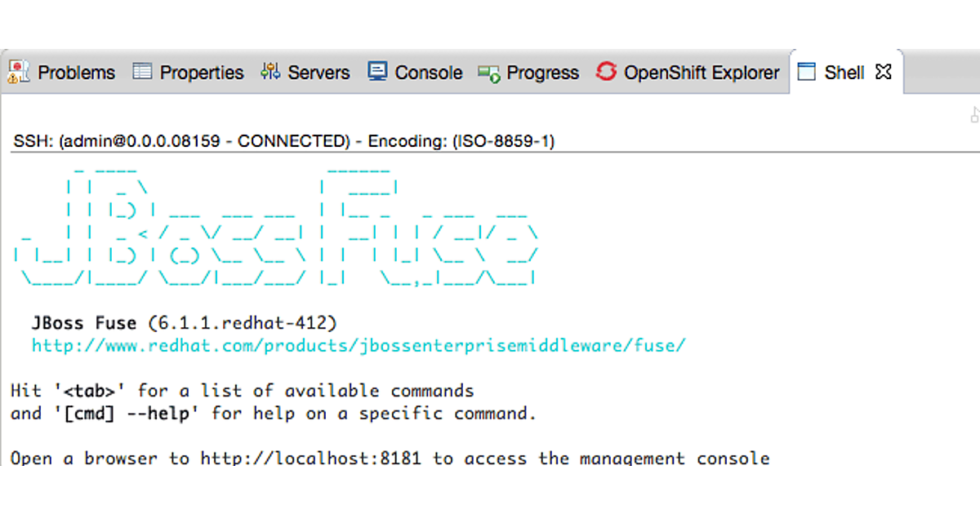Click the Progress view icon
This screenshot has width=980, height=514.
pyautogui.click(x=489, y=73)
